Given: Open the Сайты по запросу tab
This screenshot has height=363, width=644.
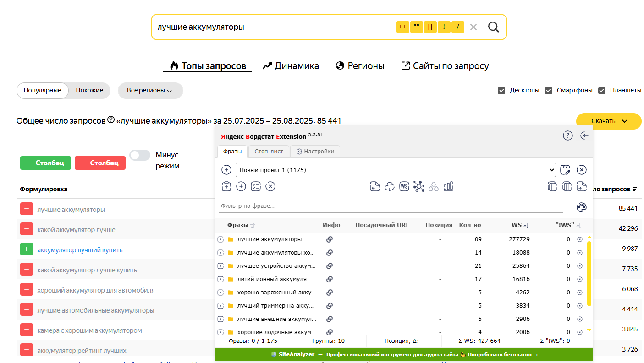Looking at the screenshot, I should (x=445, y=66).
